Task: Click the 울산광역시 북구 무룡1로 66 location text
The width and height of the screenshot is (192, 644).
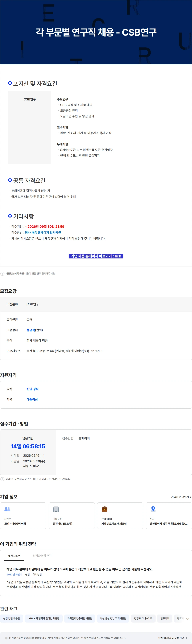Action: 169,524
